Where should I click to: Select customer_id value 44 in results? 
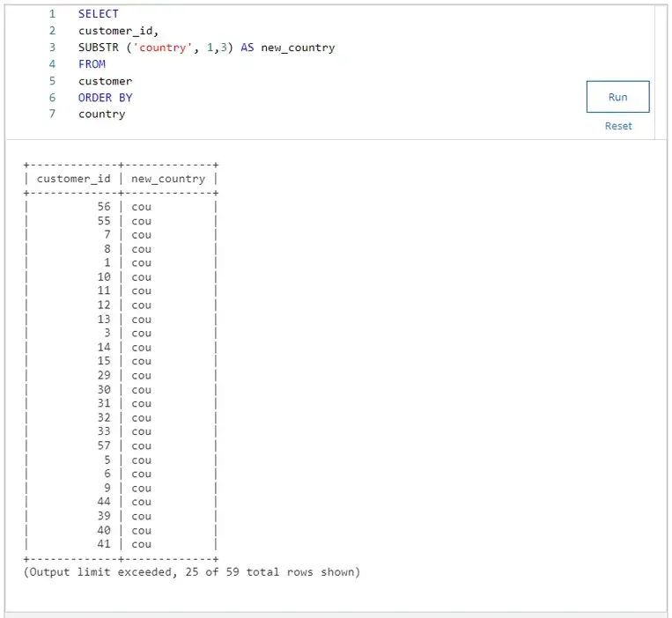pyautogui.click(x=104, y=501)
